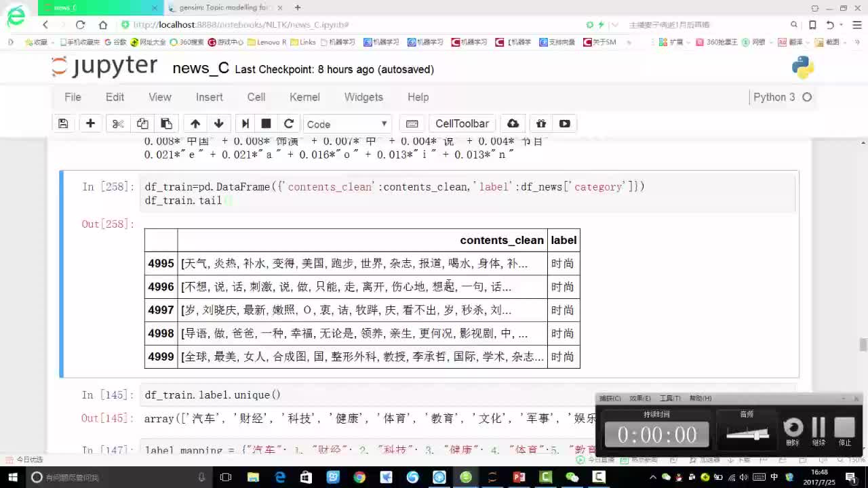Open the browser hamburger menu
The width and height of the screenshot is (868, 488).
click(x=858, y=24)
